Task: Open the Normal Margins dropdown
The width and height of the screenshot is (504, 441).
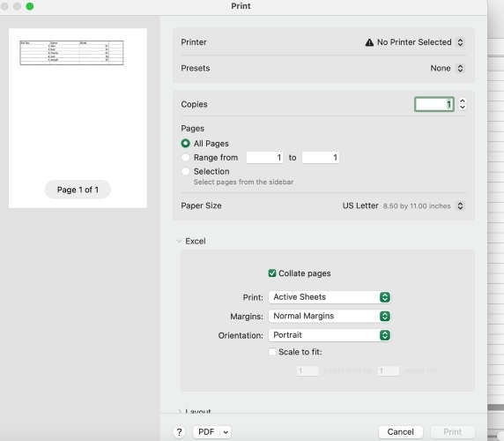Action: [330, 316]
